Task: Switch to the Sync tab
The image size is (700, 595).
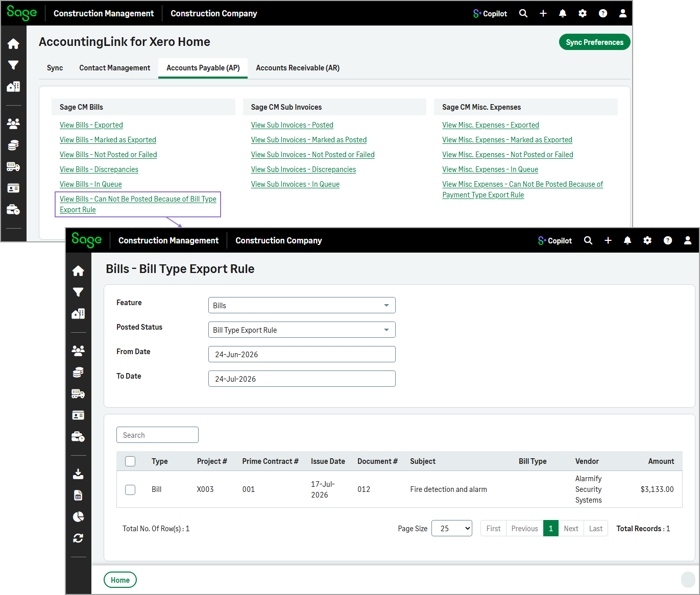Action: click(x=55, y=68)
